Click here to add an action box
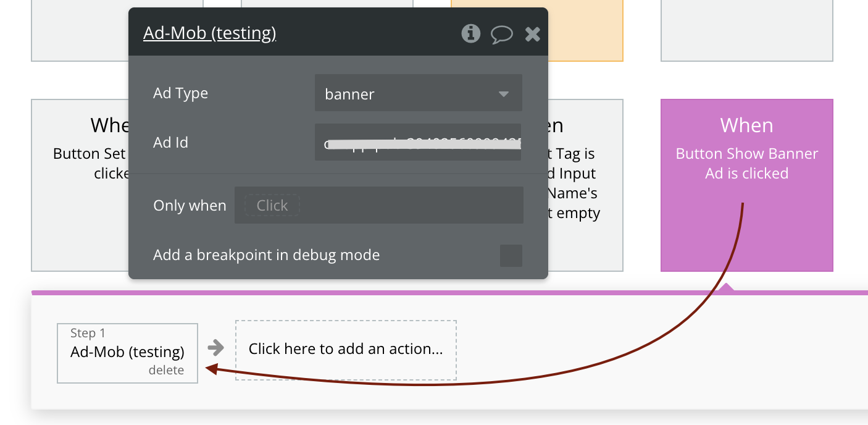Viewport: 868px width, 425px height. click(x=346, y=349)
